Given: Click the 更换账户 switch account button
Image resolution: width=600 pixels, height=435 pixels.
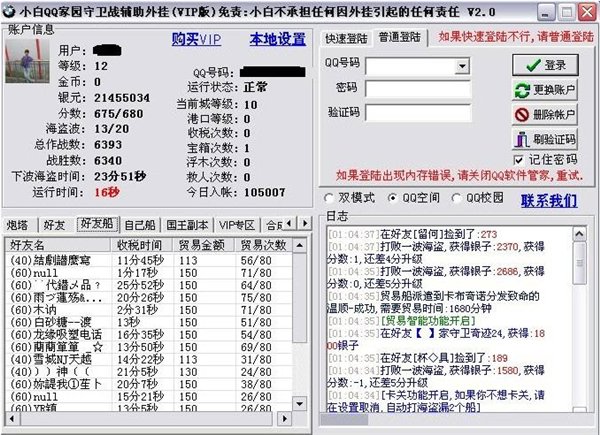Looking at the screenshot, I should point(545,90).
